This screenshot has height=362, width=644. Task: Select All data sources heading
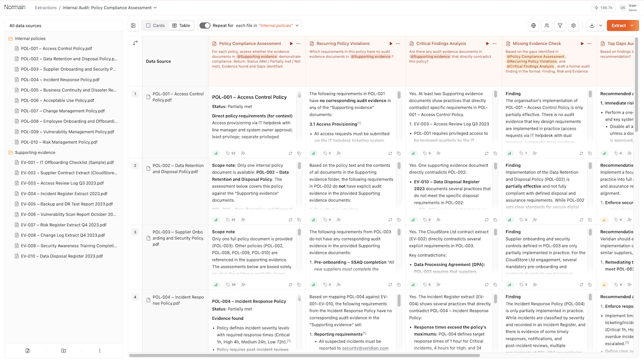click(x=25, y=26)
